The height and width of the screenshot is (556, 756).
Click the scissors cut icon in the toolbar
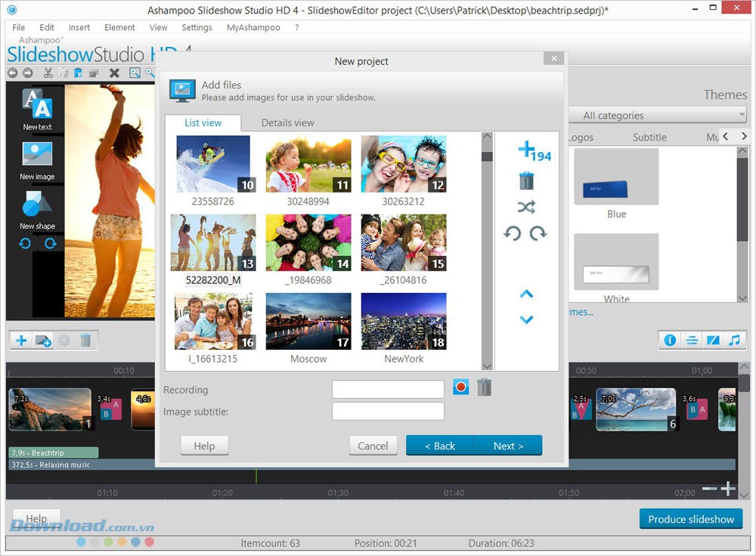48,73
